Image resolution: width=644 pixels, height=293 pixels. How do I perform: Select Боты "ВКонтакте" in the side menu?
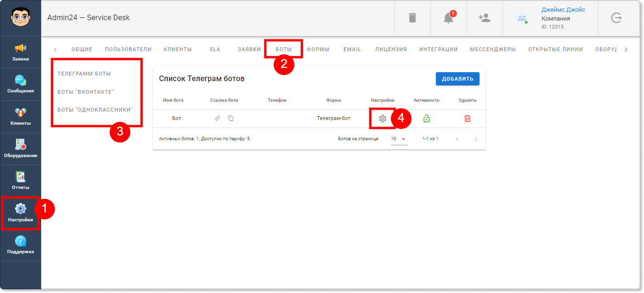point(86,91)
